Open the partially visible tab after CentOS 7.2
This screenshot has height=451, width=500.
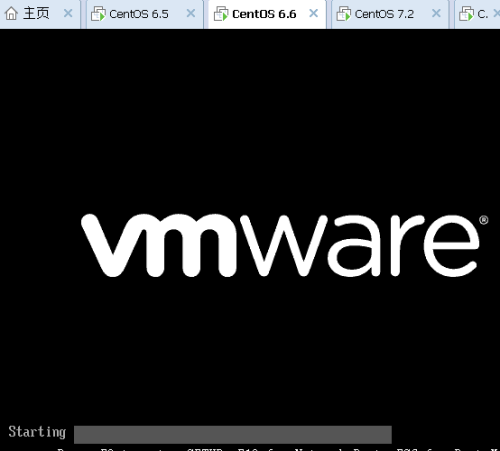click(477, 14)
